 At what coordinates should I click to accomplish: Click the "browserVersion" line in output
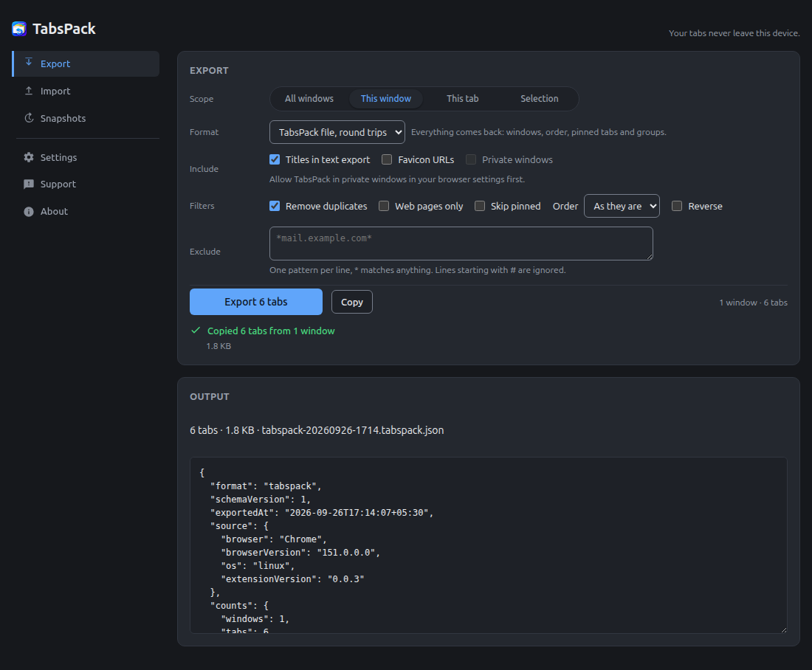[x=300, y=553]
